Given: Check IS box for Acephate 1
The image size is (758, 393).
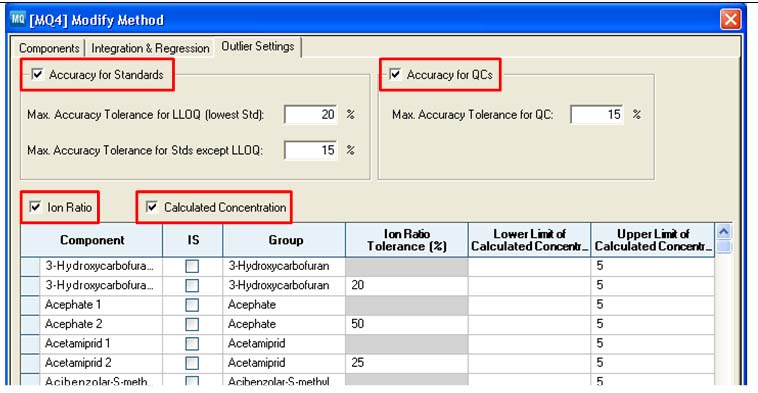Looking at the screenshot, I should (192, 305).
